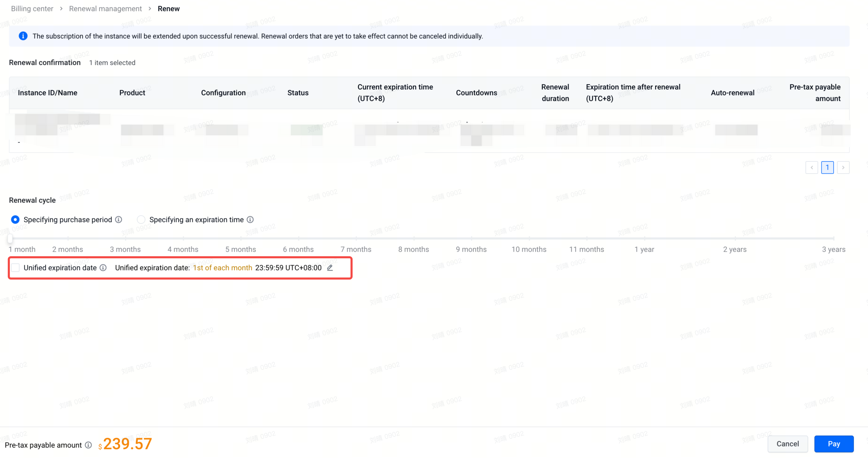Image resolution: width=868 pixels, height=458 pixels.
Task: Go to next page of renewal table
Action: 843,168
